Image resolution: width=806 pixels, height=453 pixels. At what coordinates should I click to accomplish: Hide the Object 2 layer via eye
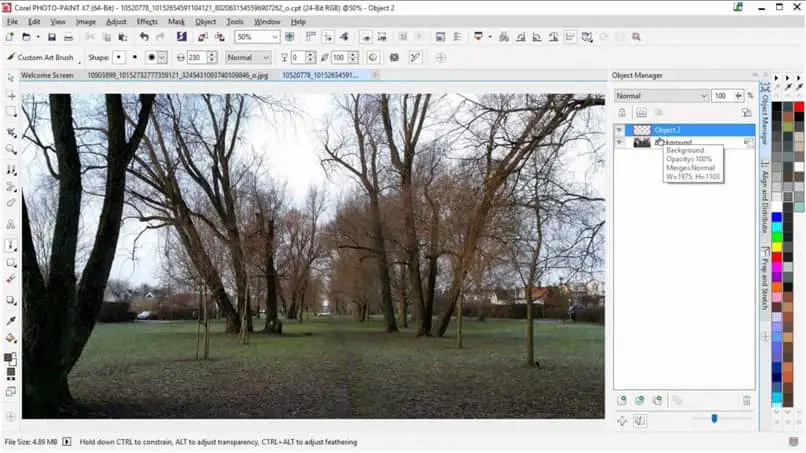click(619, 130)
